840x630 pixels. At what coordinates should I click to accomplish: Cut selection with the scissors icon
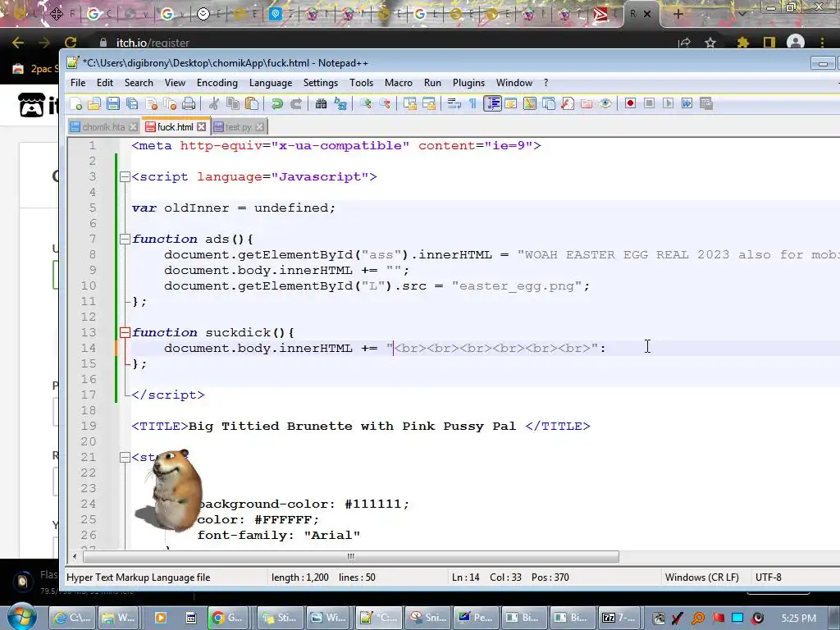(x=214, y=103)
